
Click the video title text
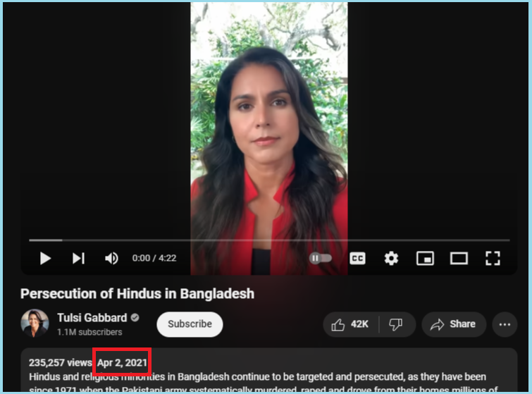click(137, 293)
